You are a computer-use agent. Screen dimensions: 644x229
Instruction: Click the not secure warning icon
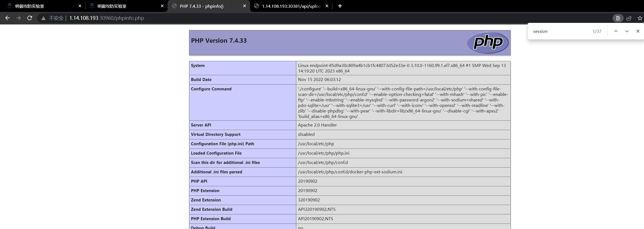tap(43, 18)
